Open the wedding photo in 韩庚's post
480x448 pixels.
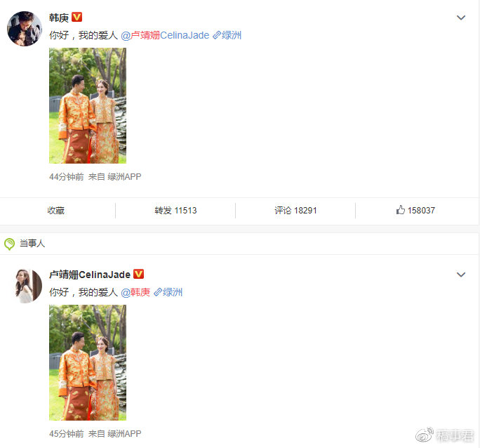[x=88, y=105]
